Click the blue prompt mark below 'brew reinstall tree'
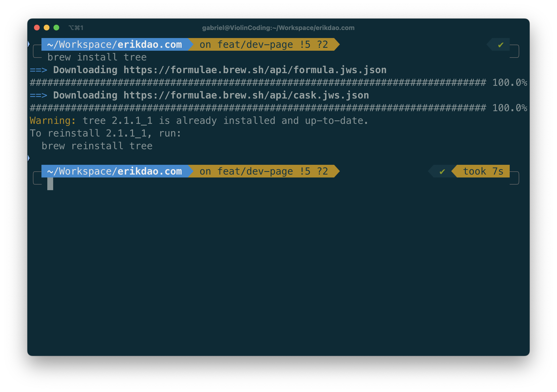Screen dimensions: 557x392 29,158
